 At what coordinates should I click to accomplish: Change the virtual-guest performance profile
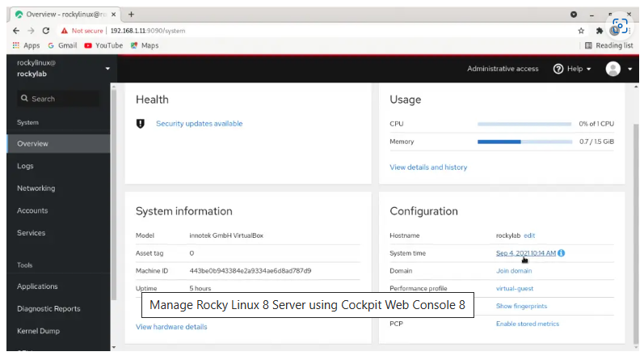coord(515,289)
